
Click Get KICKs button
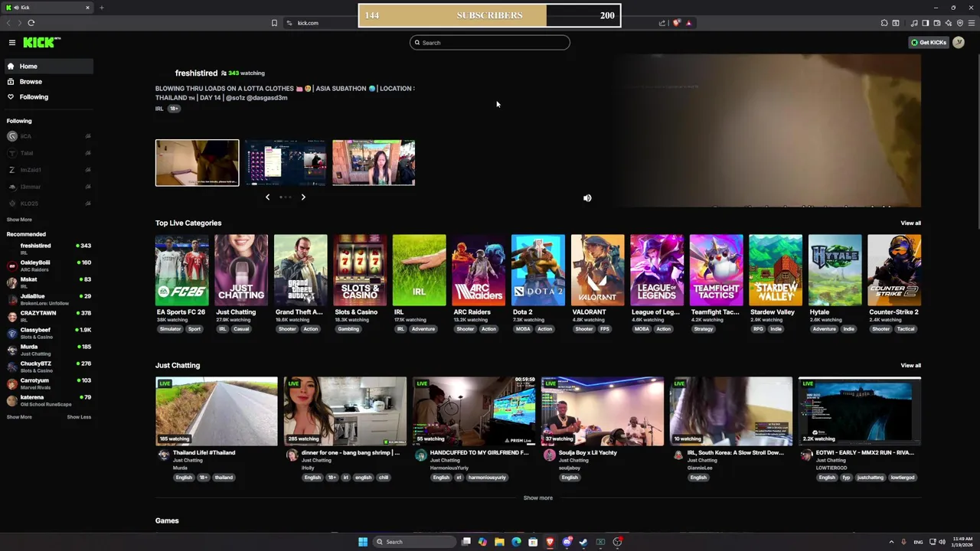point(929,42)
